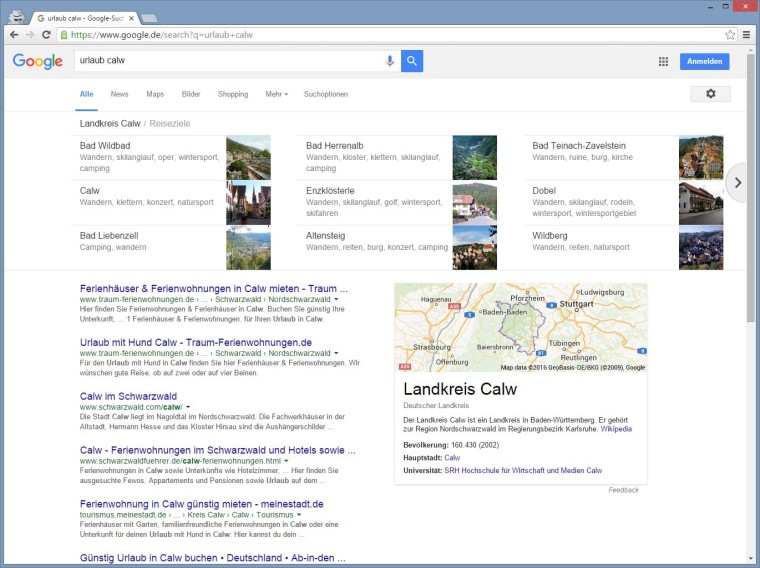Close the 'urlaub calw' browser tab
Image resolution: width=760 pixels, height=568 pixels.
point(131,18)
